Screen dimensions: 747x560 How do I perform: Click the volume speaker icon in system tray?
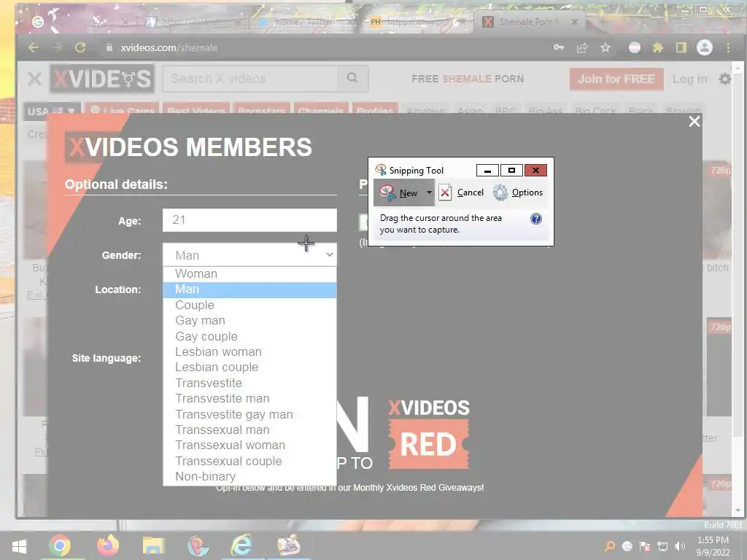tap(680, 546)
